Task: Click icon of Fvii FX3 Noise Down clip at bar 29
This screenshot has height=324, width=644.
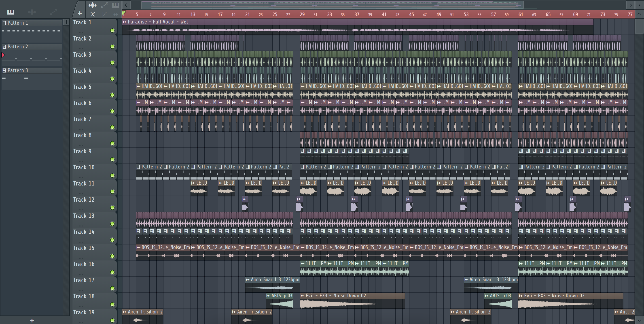Action: pos(302,296)
